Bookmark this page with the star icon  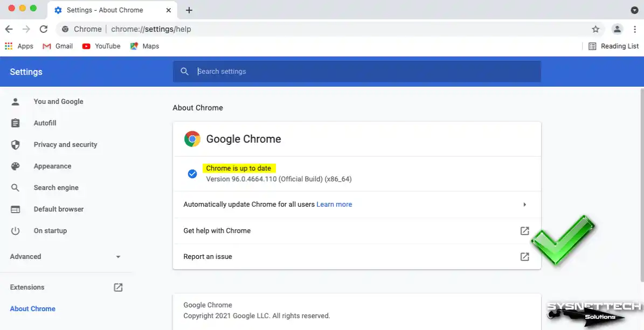pyautogui.click(x=595, y=29)
